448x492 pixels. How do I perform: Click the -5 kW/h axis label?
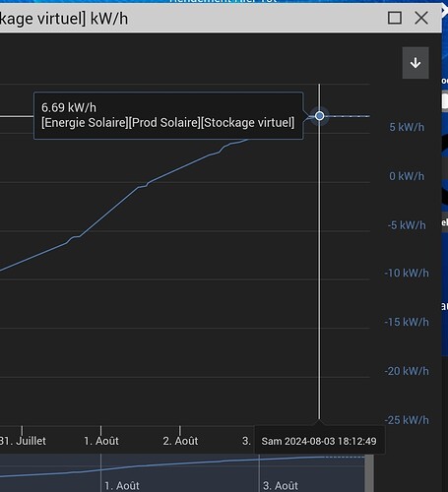[407, 225]
